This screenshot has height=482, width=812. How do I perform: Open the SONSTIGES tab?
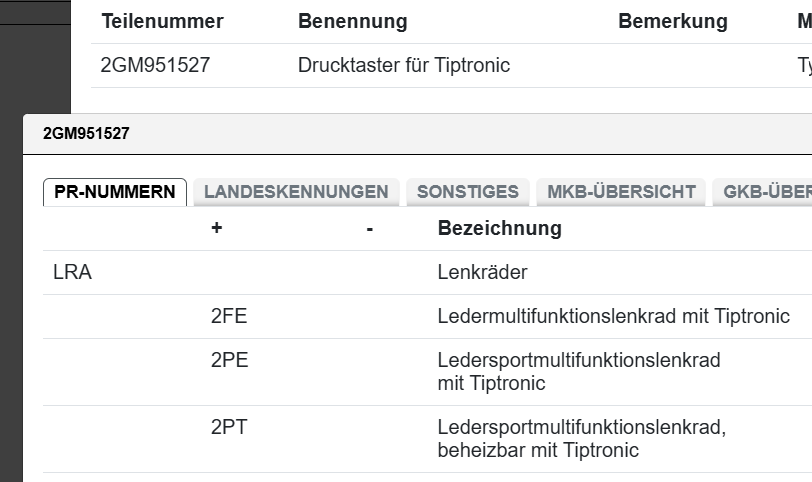click(x=467, y=192)
